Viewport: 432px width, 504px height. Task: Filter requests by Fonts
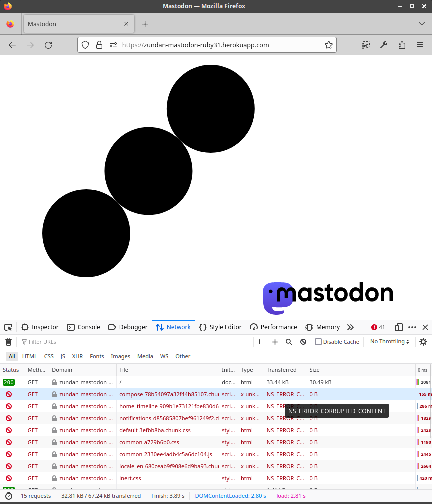(x=97, y=356)
